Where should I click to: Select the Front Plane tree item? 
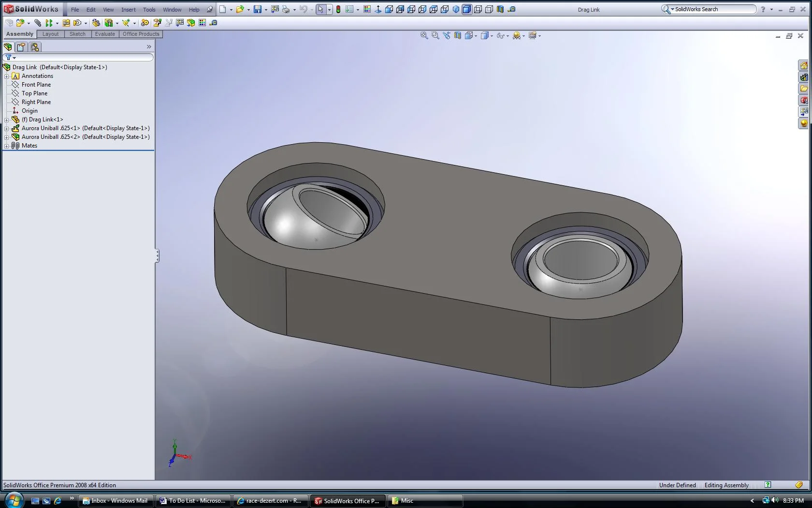coord(36,85)
